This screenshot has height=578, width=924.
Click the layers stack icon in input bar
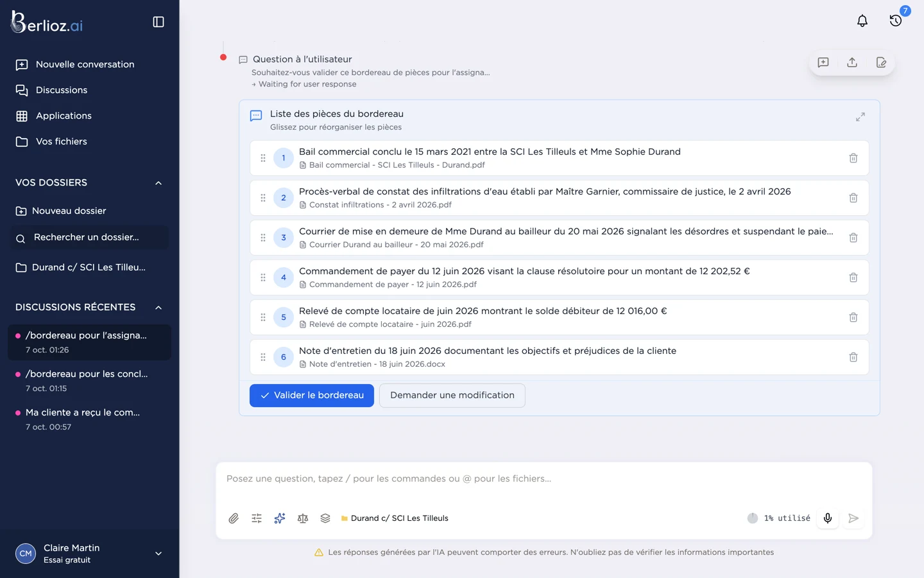pyautogui.click(x=325, y=518)
